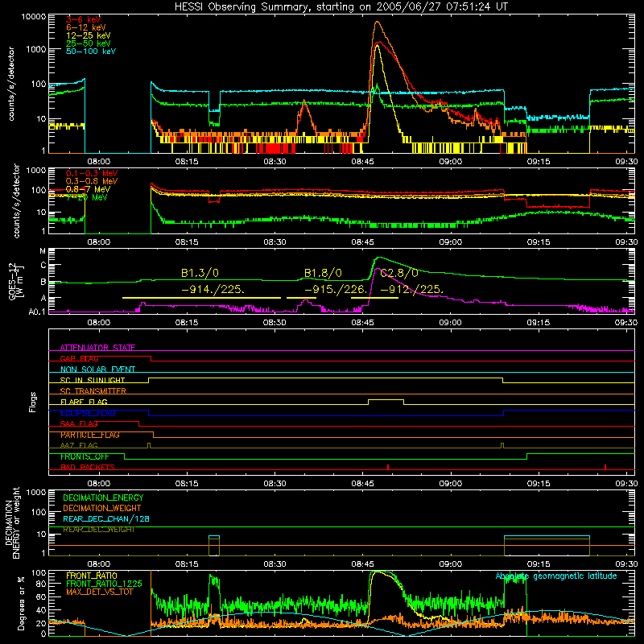The width and height of the screenshot is (644, 644).
Task: Click the -914./225. position label
Action: click(213, 290)
